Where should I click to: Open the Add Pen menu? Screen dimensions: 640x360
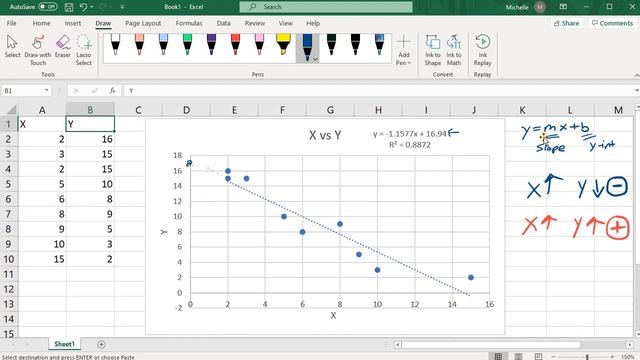[x=404, y=50]
